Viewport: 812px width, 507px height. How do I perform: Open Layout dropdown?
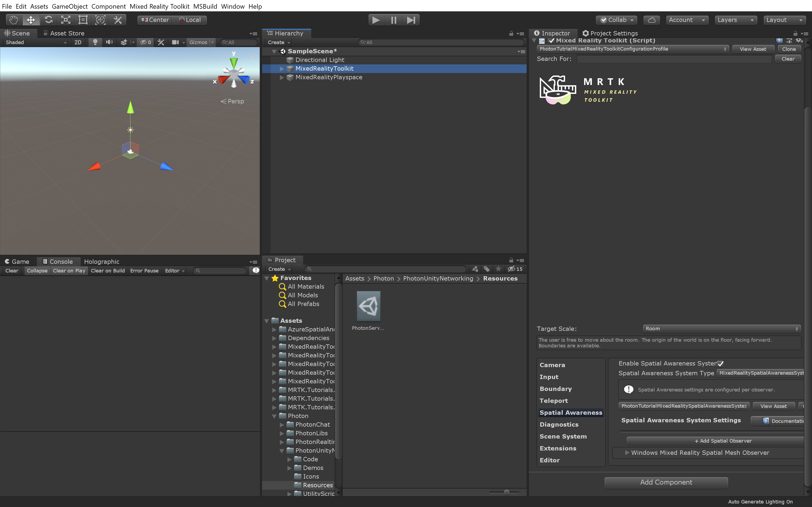[785, 20]
